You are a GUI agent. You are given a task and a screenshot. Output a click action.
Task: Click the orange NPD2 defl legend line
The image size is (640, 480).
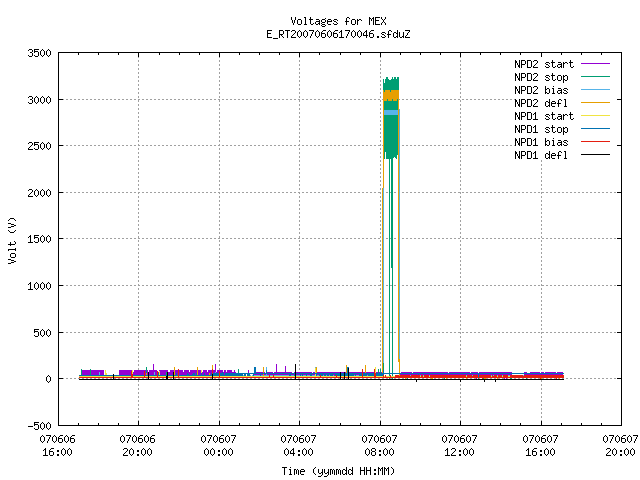click(595, 103)
